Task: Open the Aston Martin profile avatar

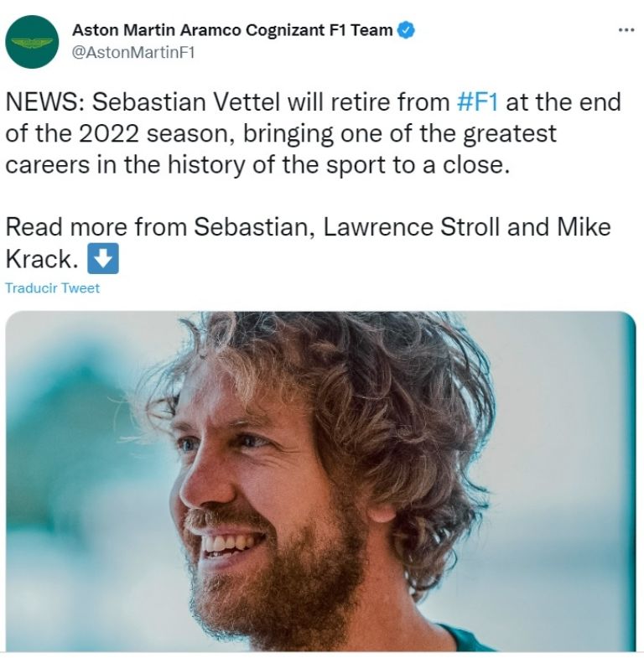Action: tap(32, 41)
